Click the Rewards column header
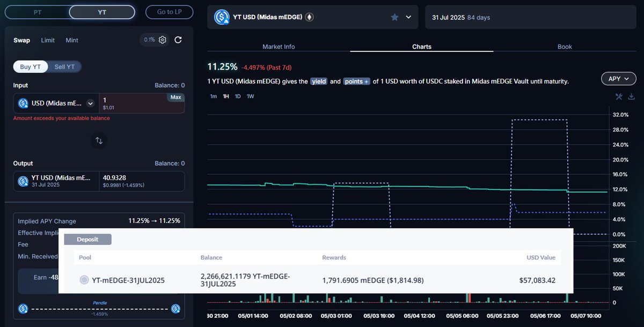644x327 pixels. coord(334,257)
